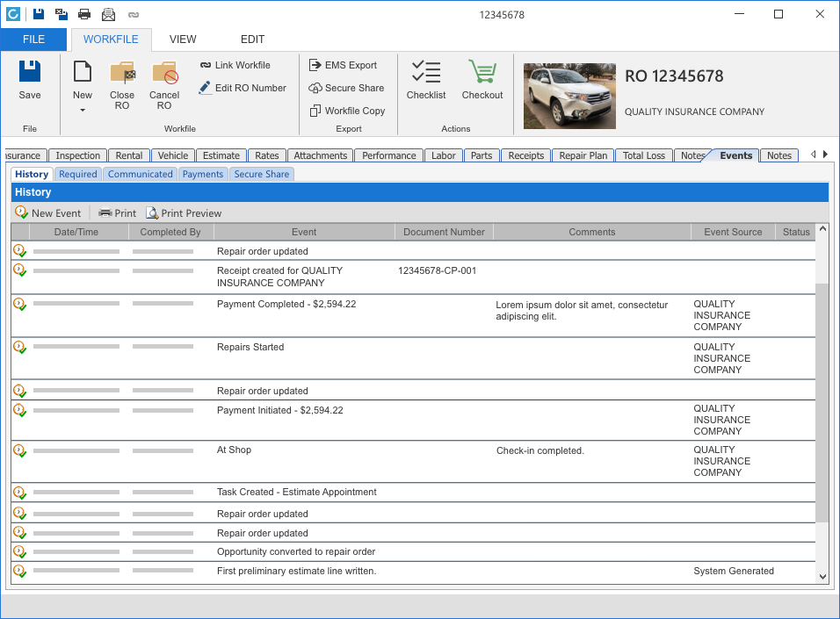840x619 pixels.
Task: Click the Checkout cart icon
Action: (x=482, y=73)
